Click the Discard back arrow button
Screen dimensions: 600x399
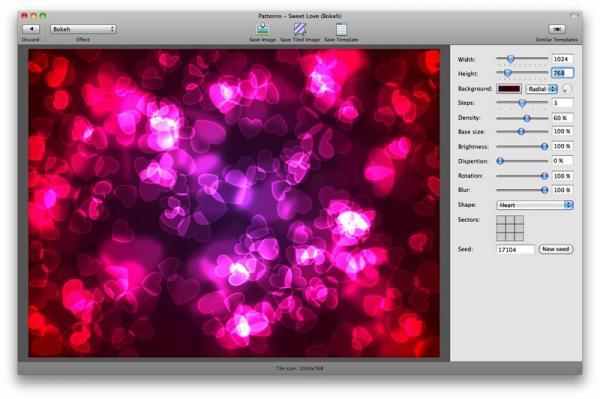[x=31, y=29]
